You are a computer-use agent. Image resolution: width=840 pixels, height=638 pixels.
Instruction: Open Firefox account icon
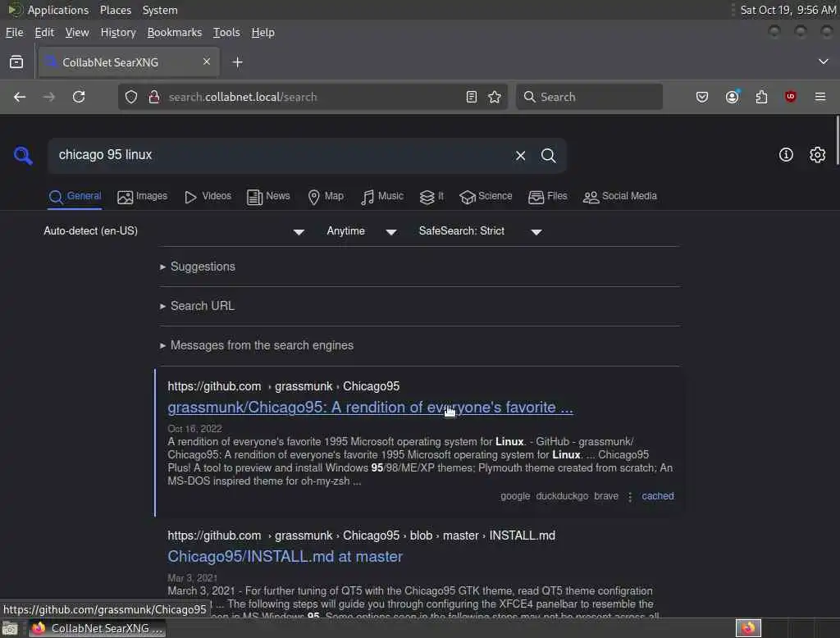(x=732, y=97)
